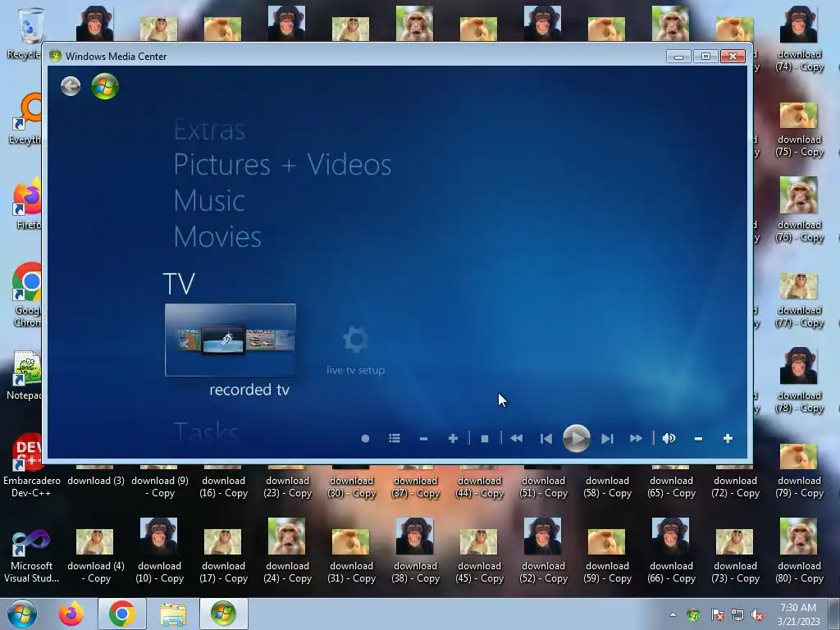This screenshot has width=840, height=630.
Task: Select download (79) - Copy desktop file
Action: tap(799, 472)
